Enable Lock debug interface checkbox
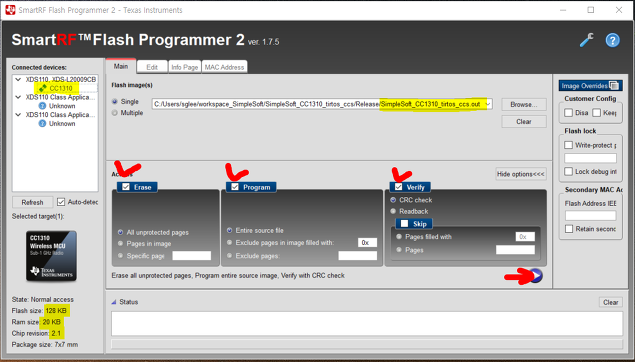The height and width of the screenshot is (362, 635). click(x=569, y=171)
